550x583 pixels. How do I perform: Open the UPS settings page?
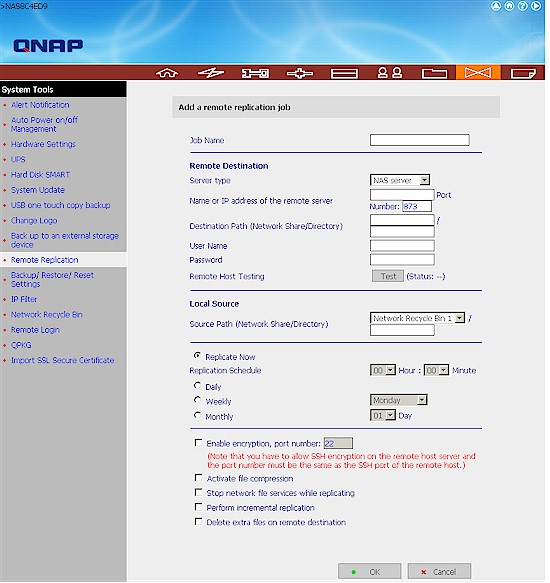[18, 160]
